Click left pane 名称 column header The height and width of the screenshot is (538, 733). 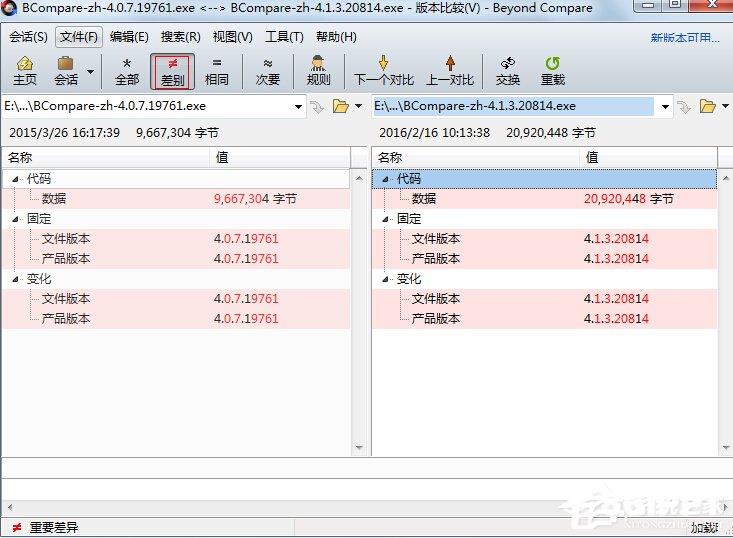tap(106, 158)
